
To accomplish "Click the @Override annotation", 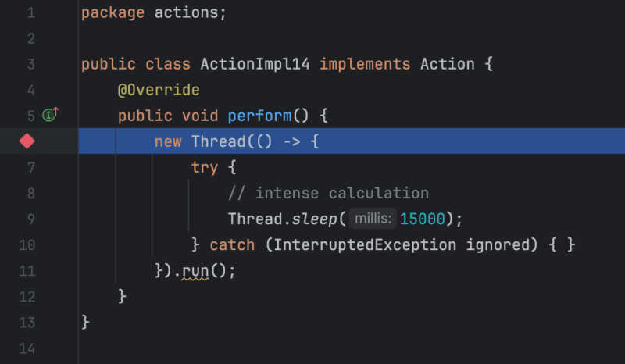I will coord(159,90).
